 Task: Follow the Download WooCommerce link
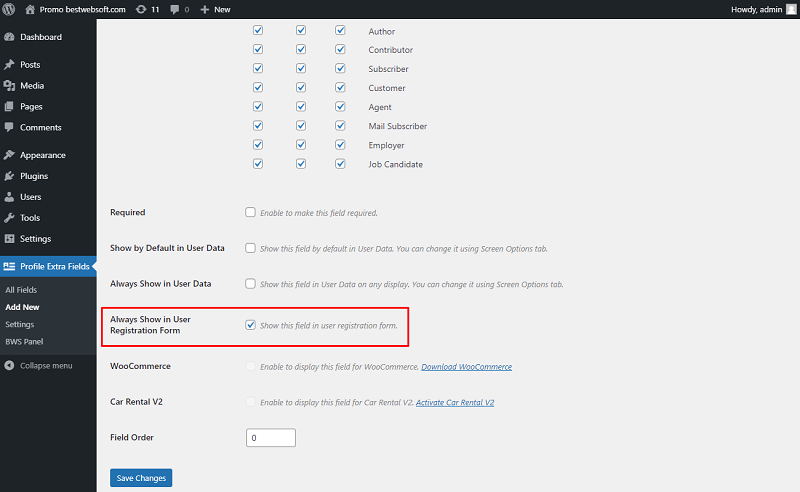click(x=466, y=366)
